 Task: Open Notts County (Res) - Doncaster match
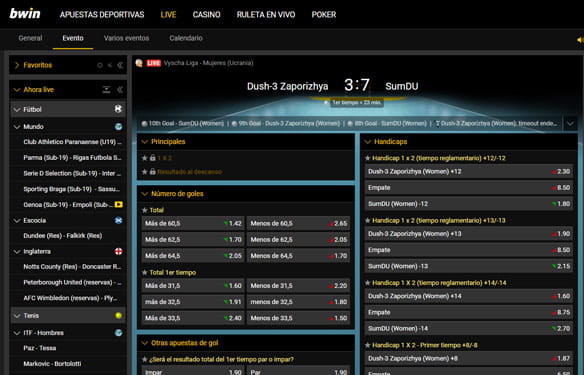point(73,267)
